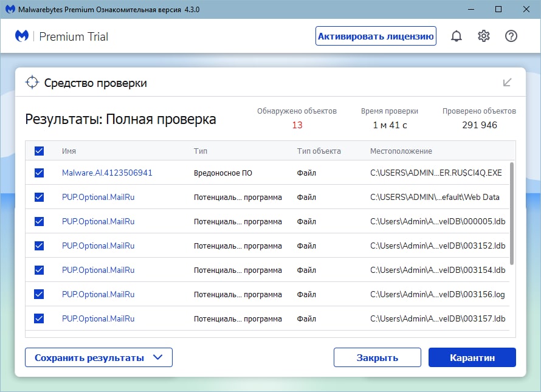Click the results list vertical scrollbar
The image size is (541, 392).
click(512, 213)
